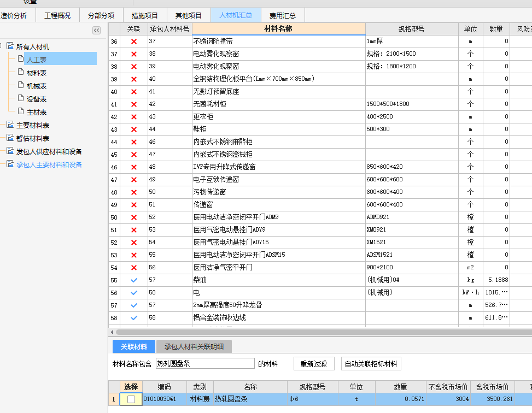Click blue checkmark link icon for 柴油

[x=134, y=280]
